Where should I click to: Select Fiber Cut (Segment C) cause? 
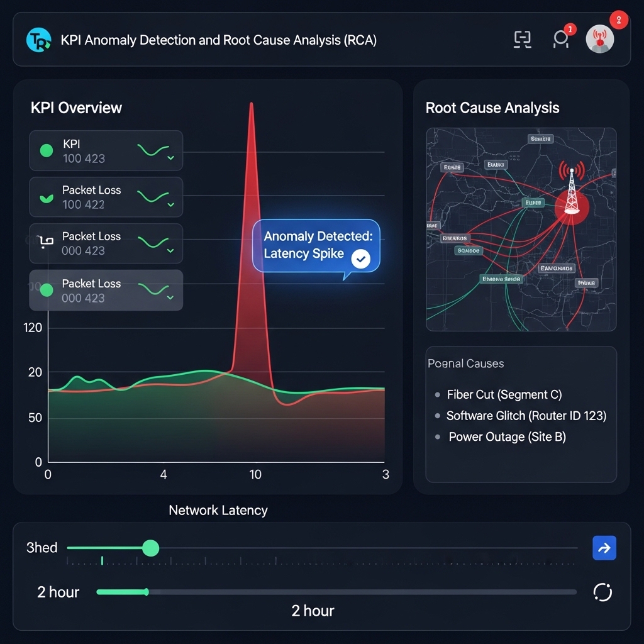[x=504, y=394]
